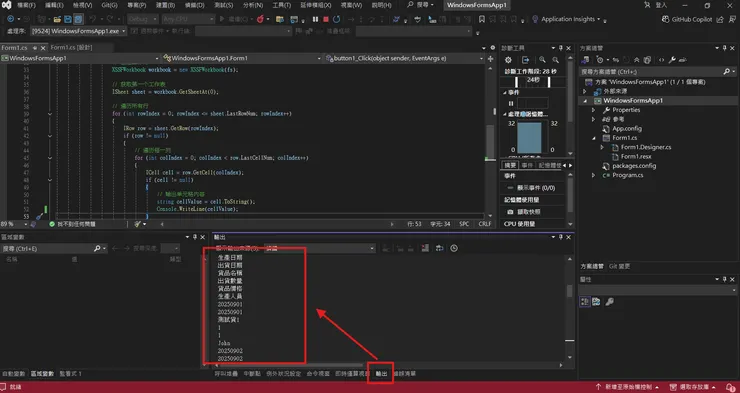Open Diagnostic Tools settings gear
The height and width of the screenshot is (393, 740).
(508, 60)
